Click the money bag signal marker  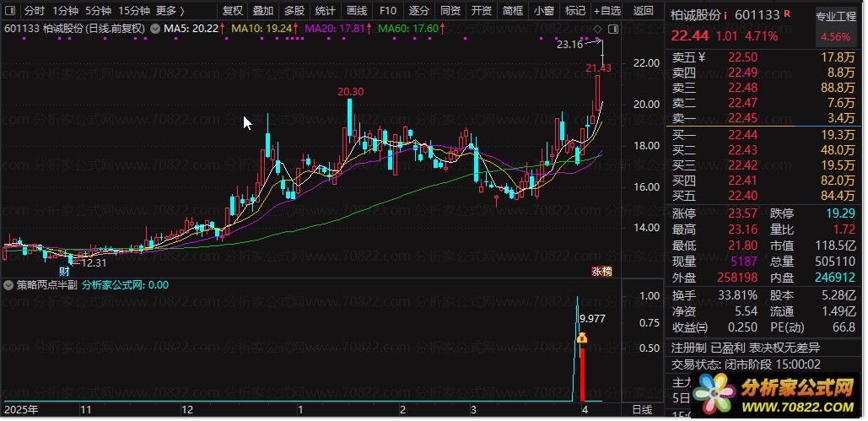[x=582, y=337]
